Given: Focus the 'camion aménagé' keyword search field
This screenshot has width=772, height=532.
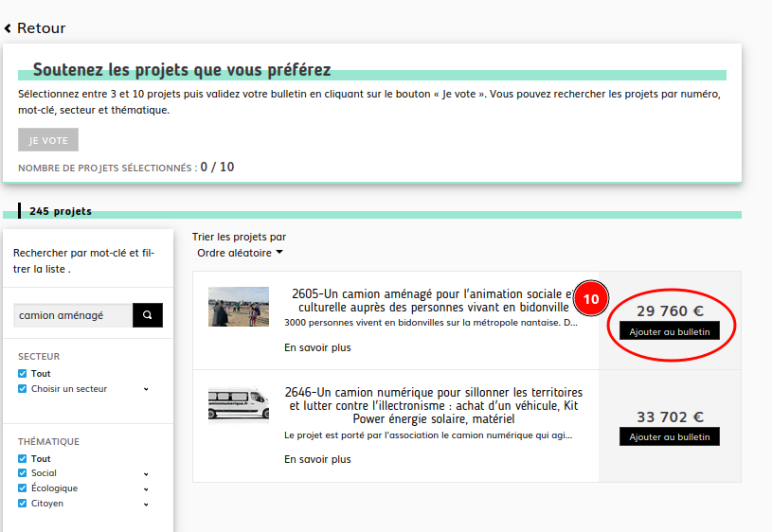Looking at the screenshot, I should tap(73, 315).
